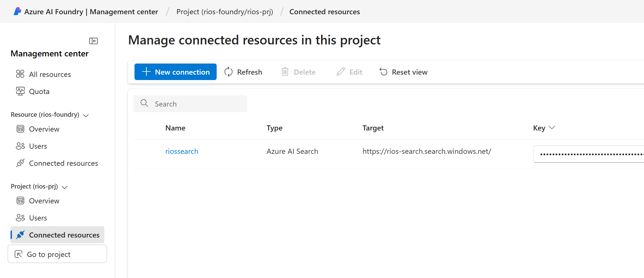
Task: Click the Delete trash can icon
Action: click(x=285, y=72)
